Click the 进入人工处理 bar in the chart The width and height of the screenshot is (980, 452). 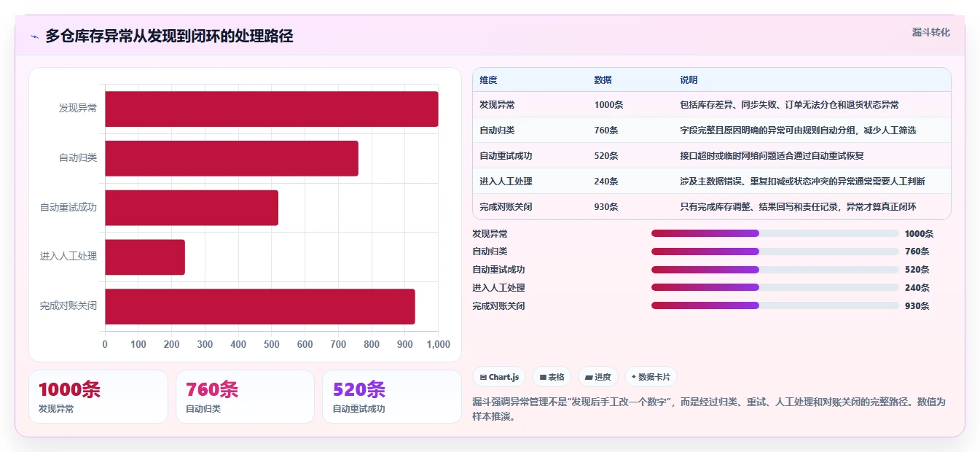click(145, 257)
